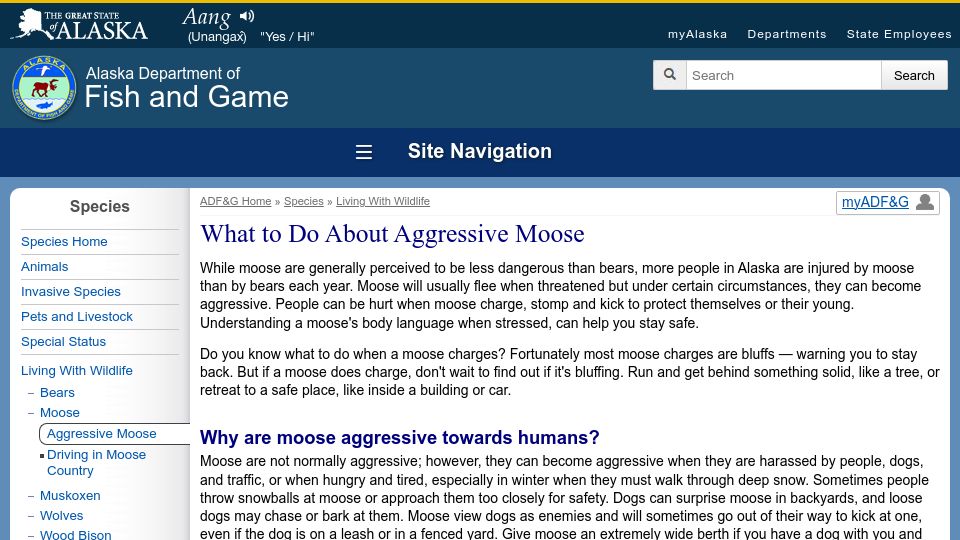
Task: Click the "What to Do About Aggressive Moose" heading
Action: tap(392, 234)
